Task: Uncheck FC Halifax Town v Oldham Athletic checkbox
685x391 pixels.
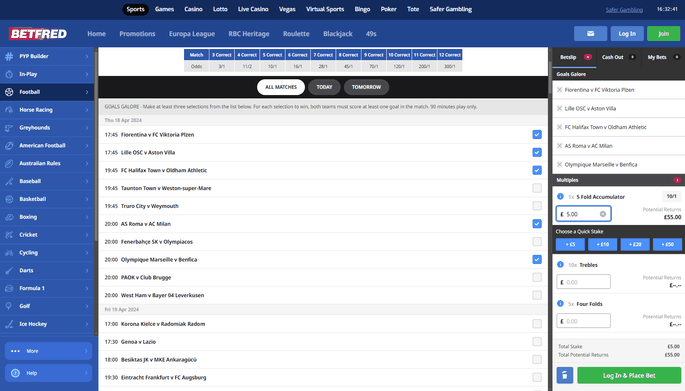Action: (537, 170)
